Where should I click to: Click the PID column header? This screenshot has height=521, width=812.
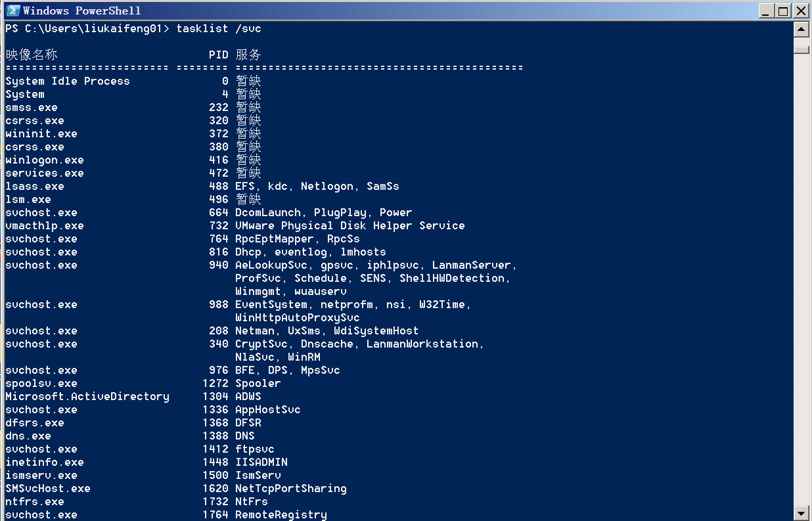tap(218, 55)
